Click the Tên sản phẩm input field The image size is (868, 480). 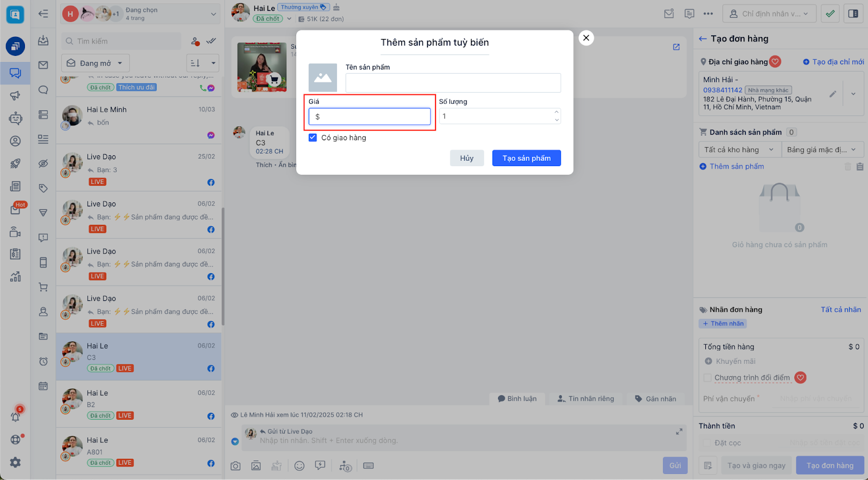tap(453, 83)
